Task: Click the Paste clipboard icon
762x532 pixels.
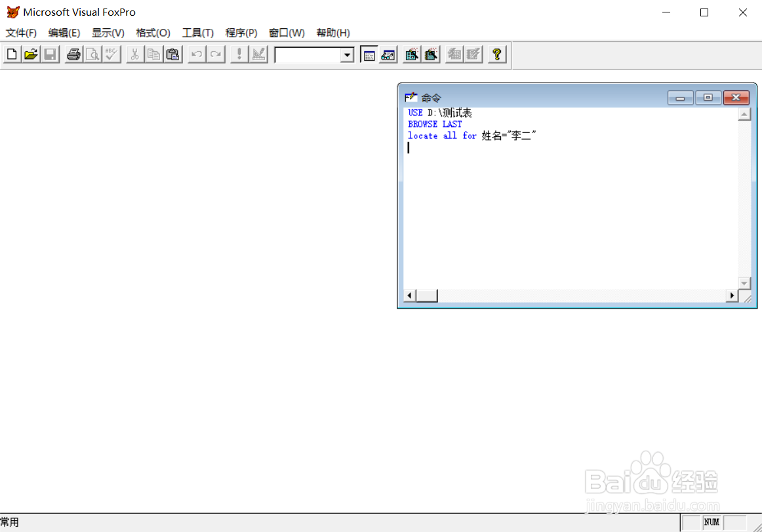Action: [x=173, y=54]
